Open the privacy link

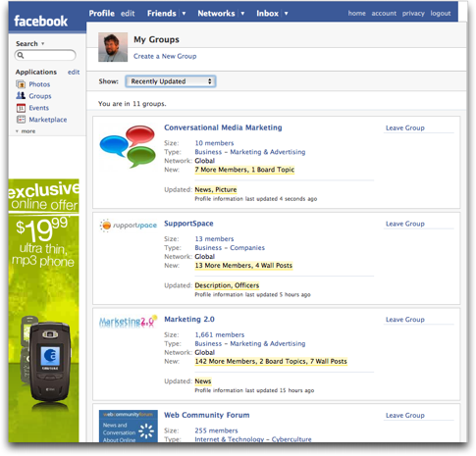[x=413, y=14]
